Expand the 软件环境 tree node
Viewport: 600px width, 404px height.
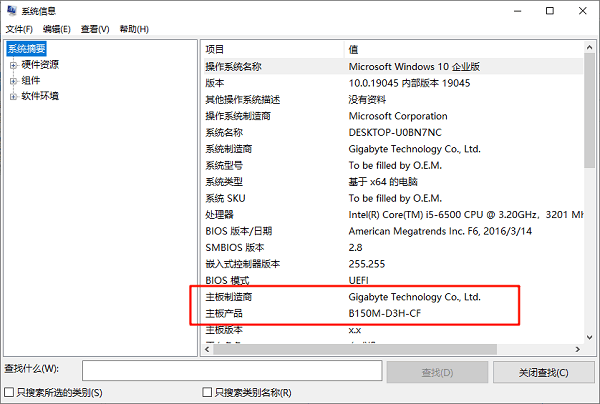(13, 96)
